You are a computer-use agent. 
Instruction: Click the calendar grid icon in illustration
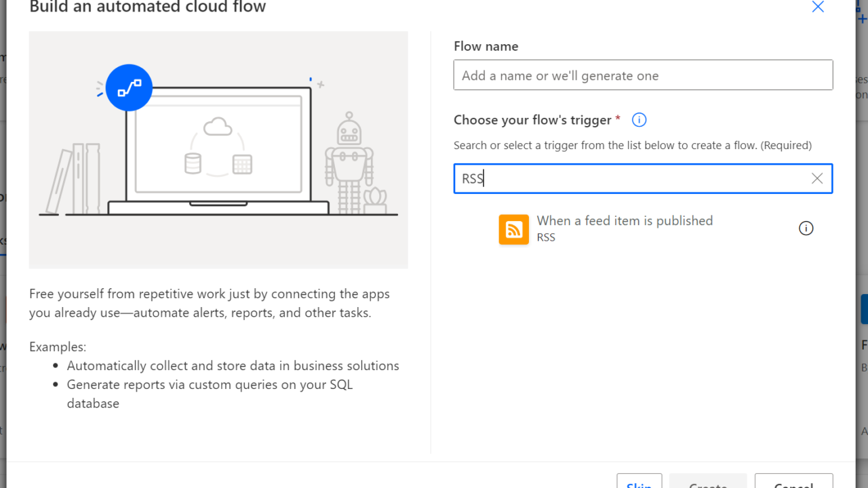coord(242,164)
